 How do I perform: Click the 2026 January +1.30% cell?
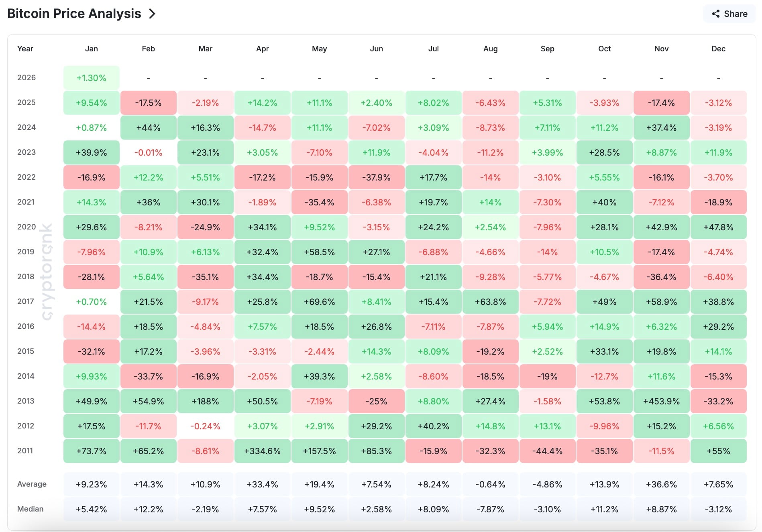tap(92, 78)
